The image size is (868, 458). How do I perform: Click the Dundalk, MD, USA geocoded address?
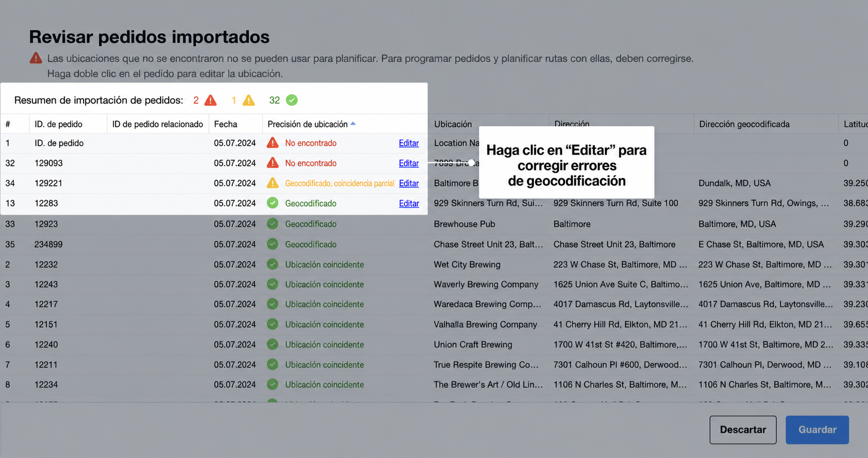click(x=735, y=183)
